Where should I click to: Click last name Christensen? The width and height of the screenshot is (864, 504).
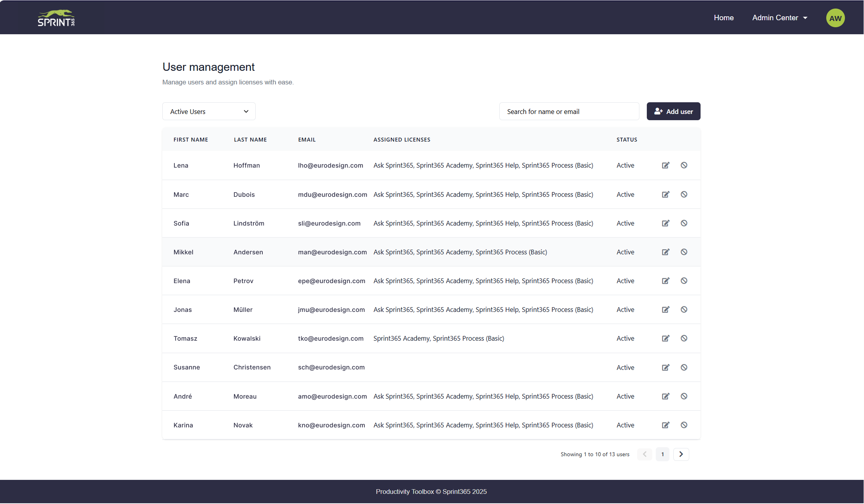point(252,367)
